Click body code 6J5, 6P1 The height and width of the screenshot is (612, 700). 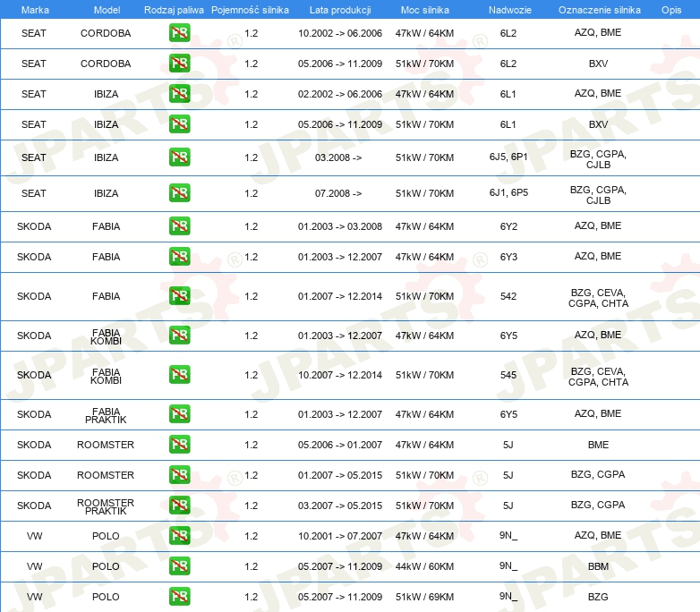point(508,157)
